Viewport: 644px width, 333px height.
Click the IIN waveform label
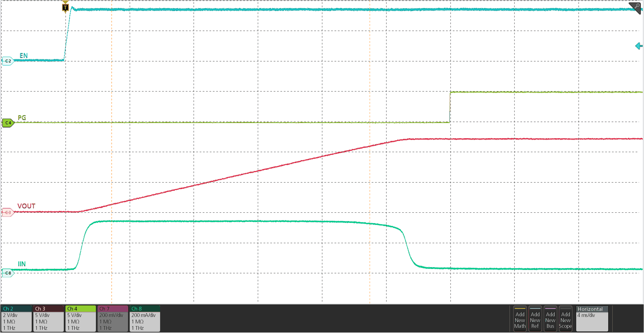pos(22,264)
